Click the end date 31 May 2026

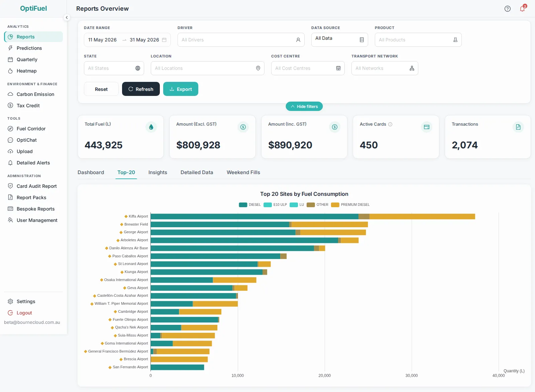click(x=144, y=40)
